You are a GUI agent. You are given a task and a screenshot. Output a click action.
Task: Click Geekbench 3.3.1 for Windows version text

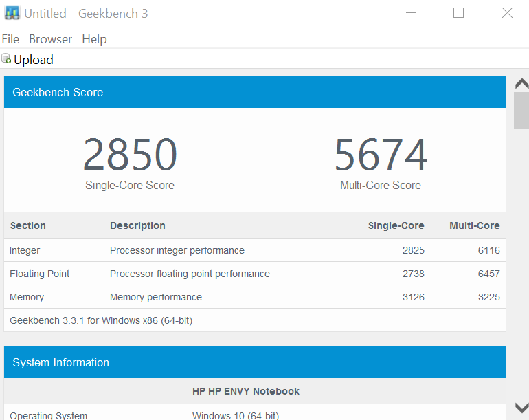point(101,320)
